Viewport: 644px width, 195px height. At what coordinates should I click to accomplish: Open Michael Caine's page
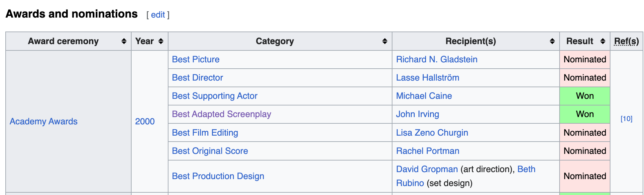click(x=424, y=96)
